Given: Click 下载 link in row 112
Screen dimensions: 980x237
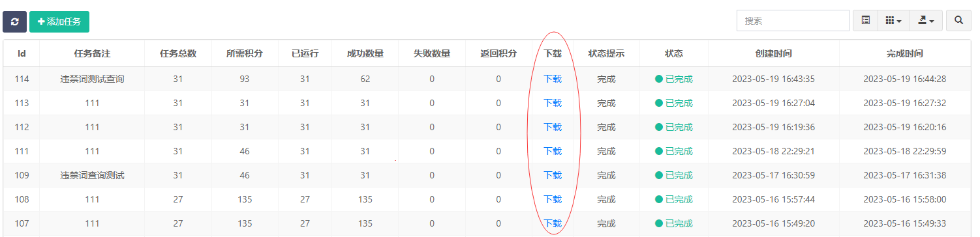Looking at the screenshot, I should point(553,127).
